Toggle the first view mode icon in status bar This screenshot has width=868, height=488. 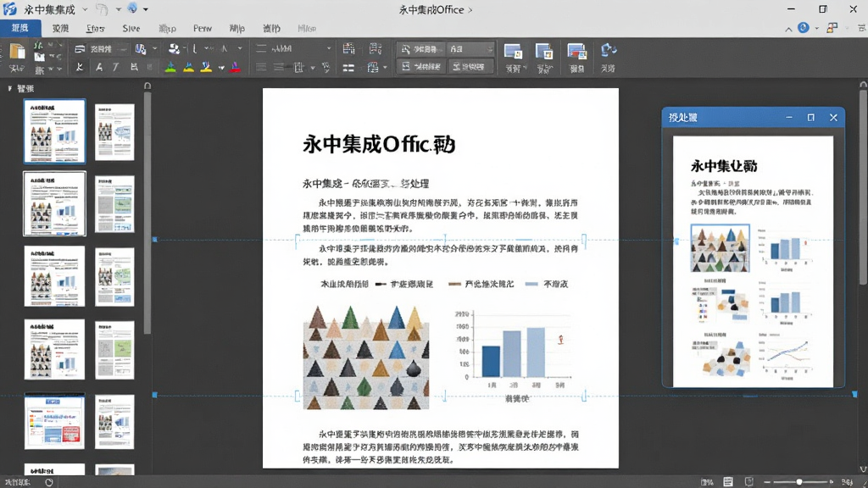click(x=707, y=482)
